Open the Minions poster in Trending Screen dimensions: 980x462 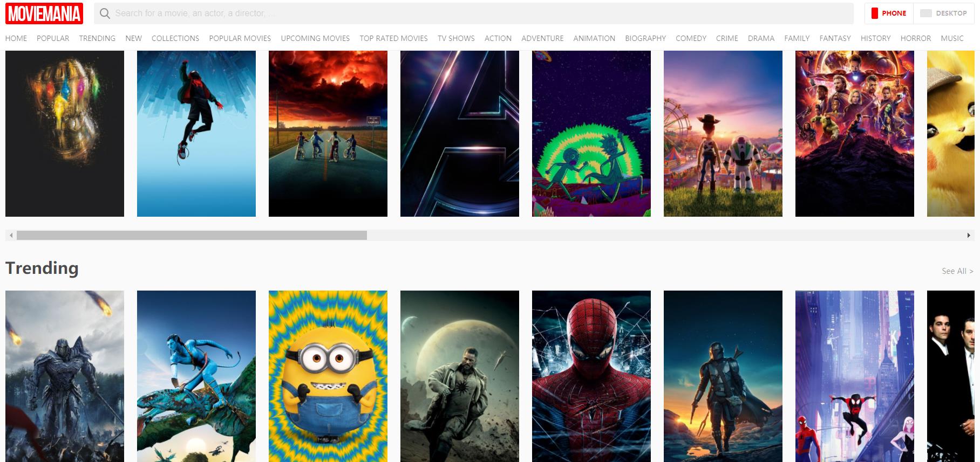coord(328,376)
